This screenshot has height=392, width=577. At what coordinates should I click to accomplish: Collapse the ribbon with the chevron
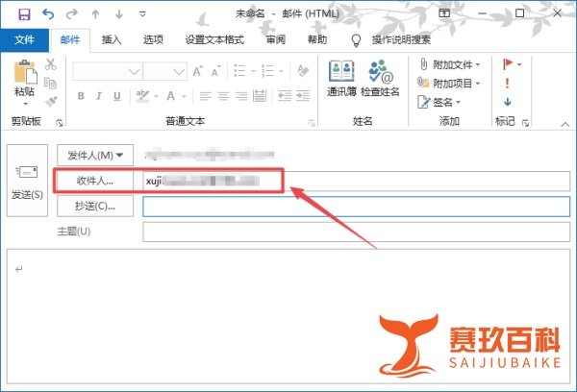click(x=564, y=125)
